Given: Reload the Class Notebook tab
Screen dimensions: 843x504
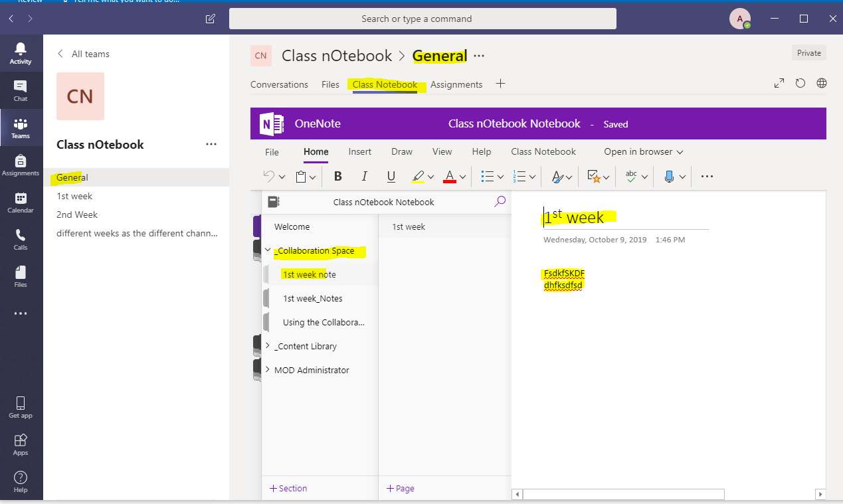Looking at the screenshot, I should pyautogui.click(x=800, y=84).
